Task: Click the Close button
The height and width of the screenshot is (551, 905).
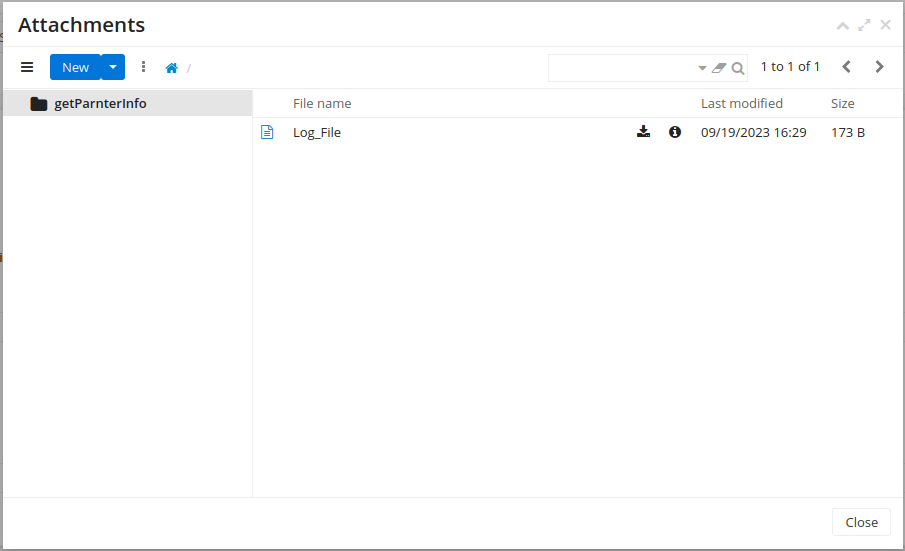Action: click(x=861, y=522)
